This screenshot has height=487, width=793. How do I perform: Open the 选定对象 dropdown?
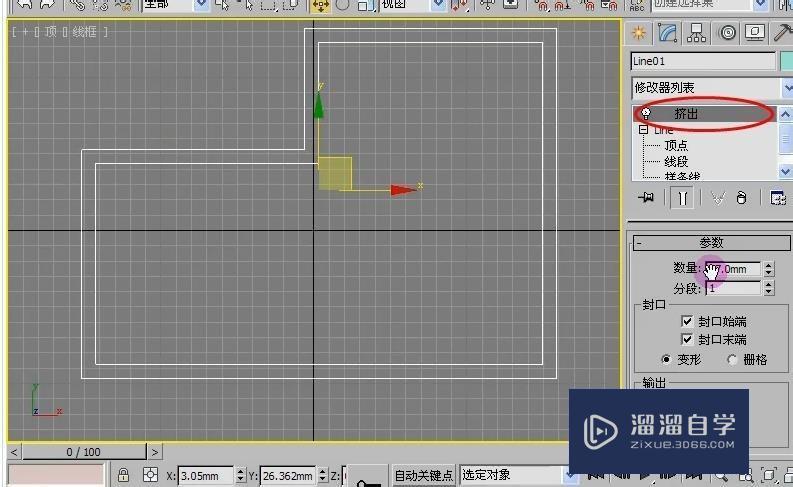[571, 476]
